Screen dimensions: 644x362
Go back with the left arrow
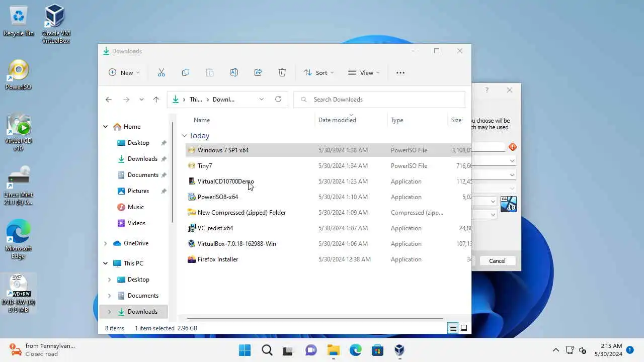(109, 100)
